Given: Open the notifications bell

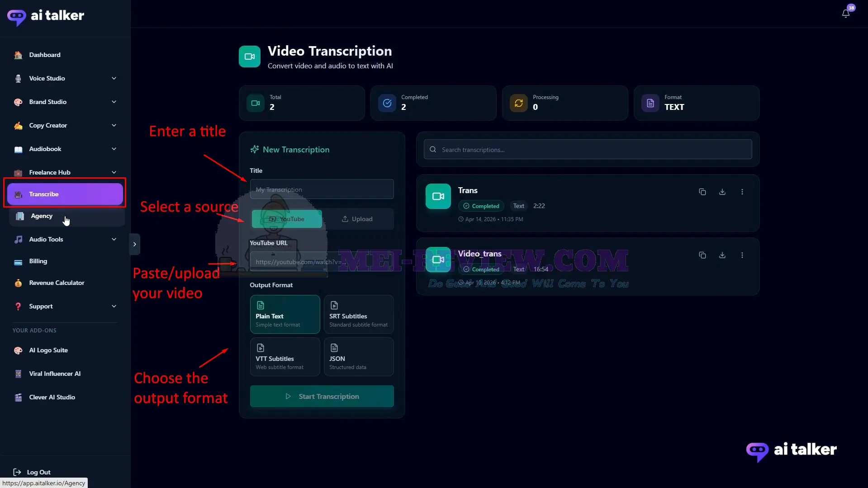Looking at the screenshot, I should click(845, 14).
